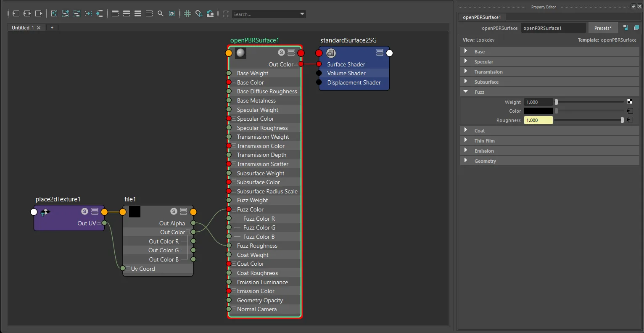Close the Untitled_1 tab
Screen dimensions: 644x333
[x=39, y=28]
